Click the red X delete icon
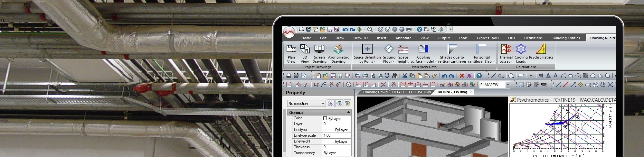644x157 pixels. pyautogui.click(x=461, y=76)
